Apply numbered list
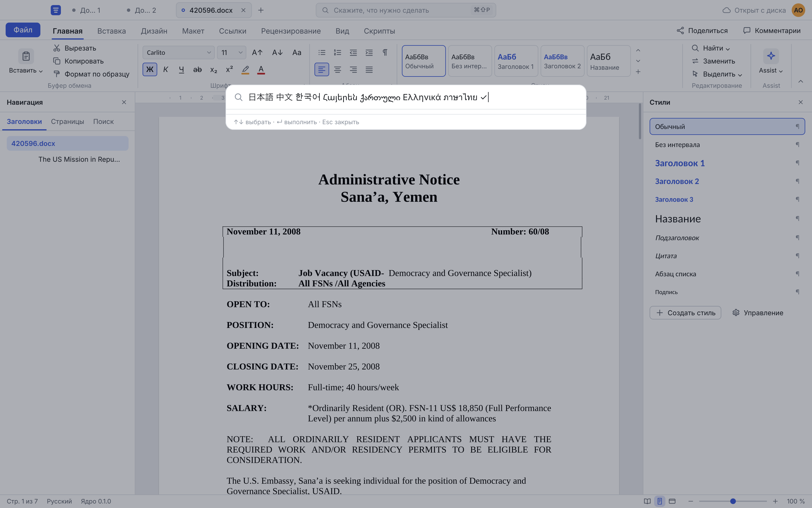Viewport: 812px width, 508px height. pyautogui.click(x=337, y=52)
